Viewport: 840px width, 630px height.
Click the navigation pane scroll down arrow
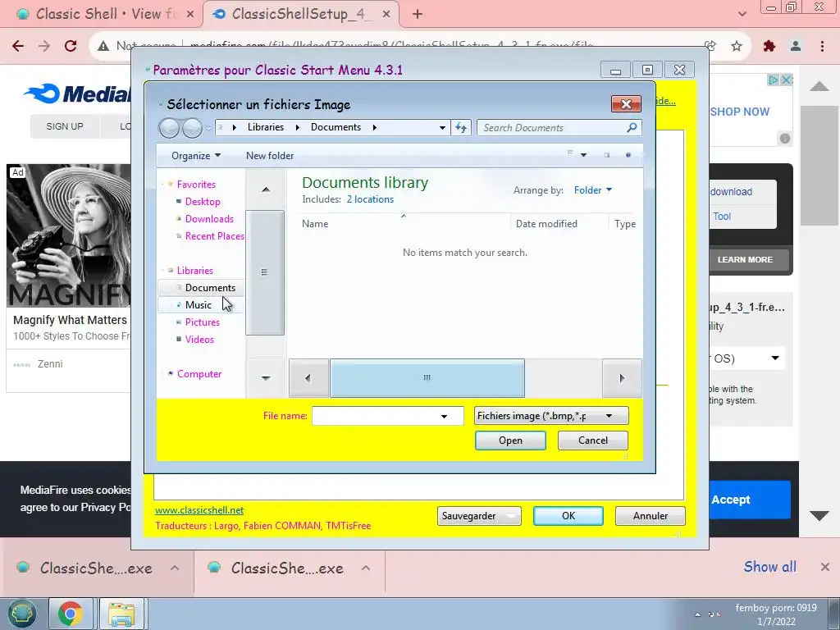(x=266, y=378)
